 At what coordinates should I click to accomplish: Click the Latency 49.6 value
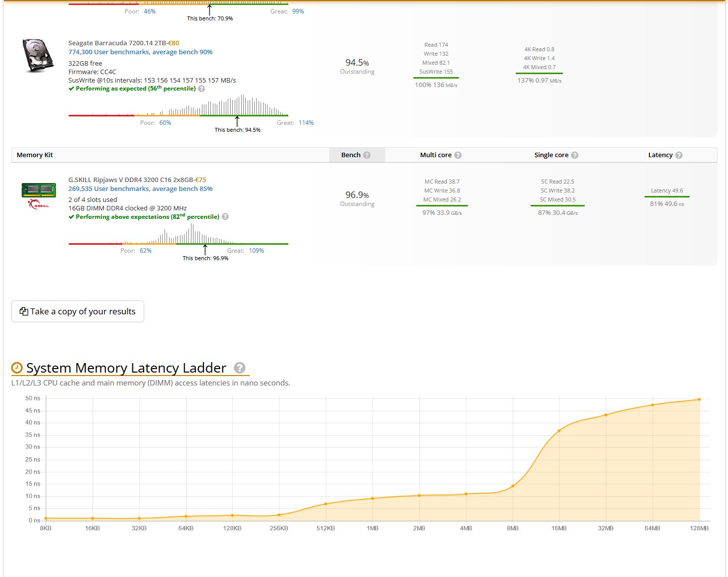pos(667,191)
